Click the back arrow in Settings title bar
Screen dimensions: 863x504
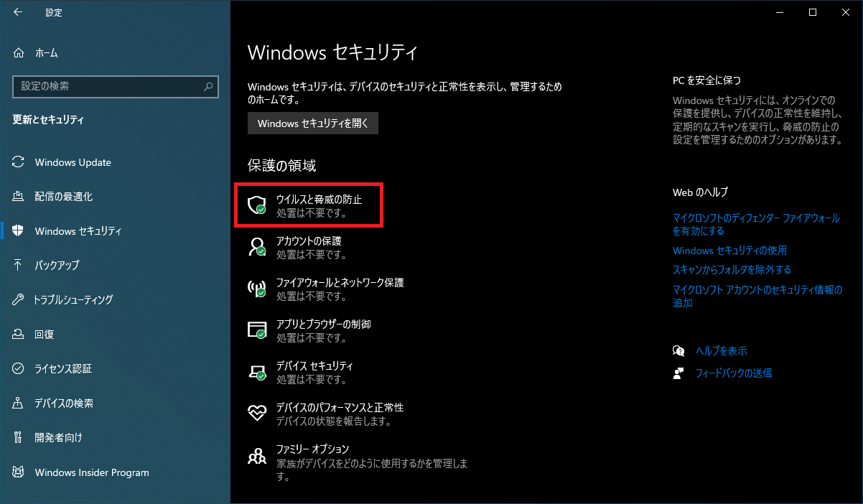[x=18, y=12]
